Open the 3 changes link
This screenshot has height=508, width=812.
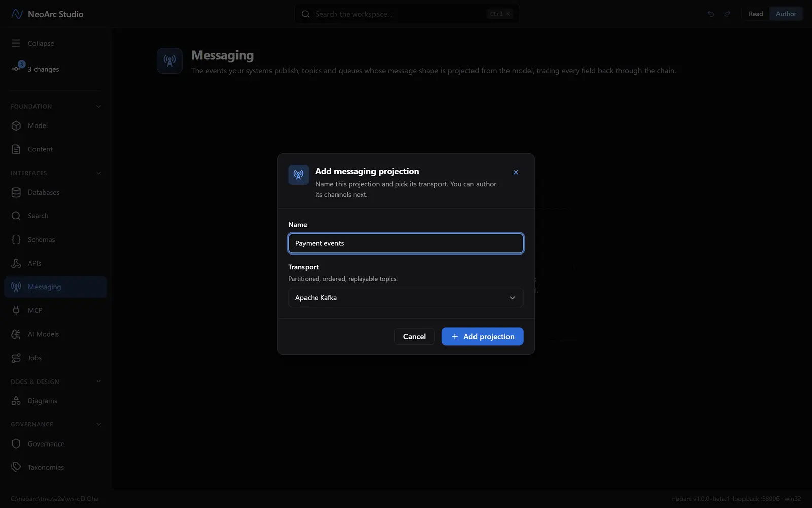(x=43, y=69)
